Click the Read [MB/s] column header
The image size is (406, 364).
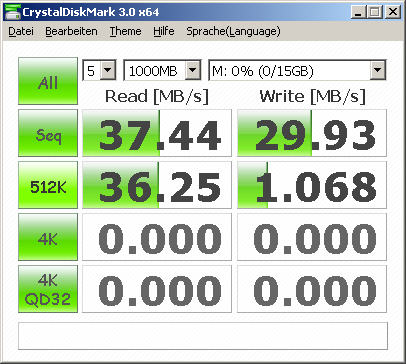tap(157, 97)
